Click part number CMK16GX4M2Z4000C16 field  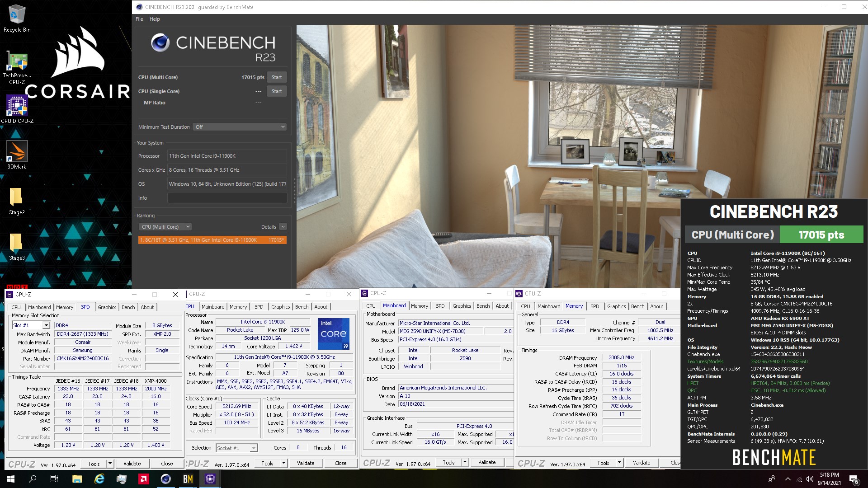pyautogui.click(x=83, y=359)
